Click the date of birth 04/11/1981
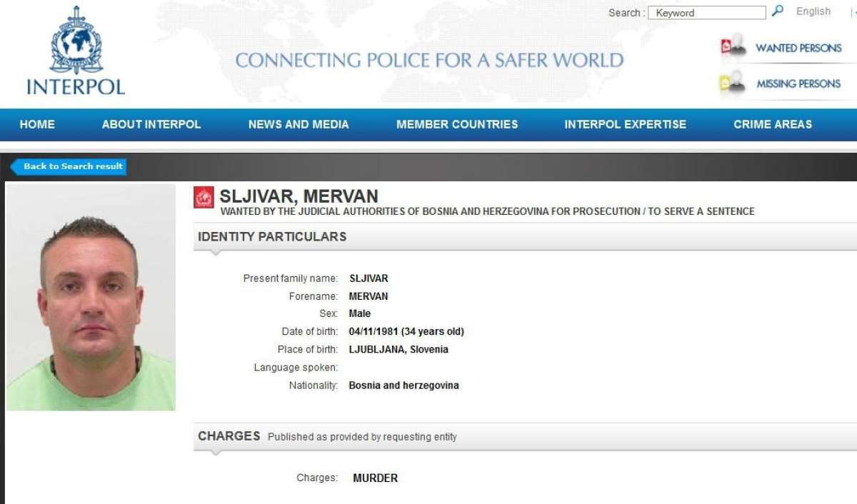Screen dimensions: 857x504 (374, 331)
